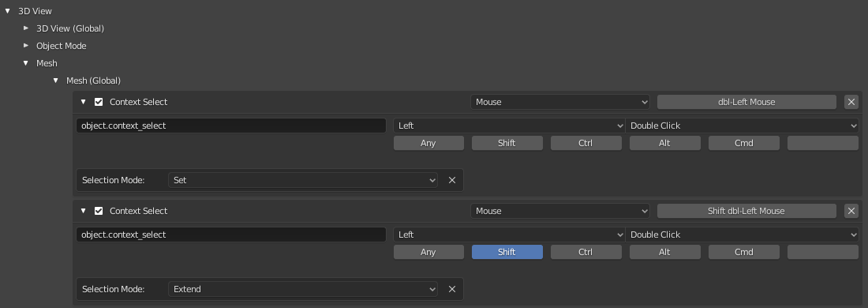Viewport: 868px width, 308px height.
Task: Disable the highlighted Shift modifier in the Shift dbl-Left Mouse item
Action: point(507,252)
